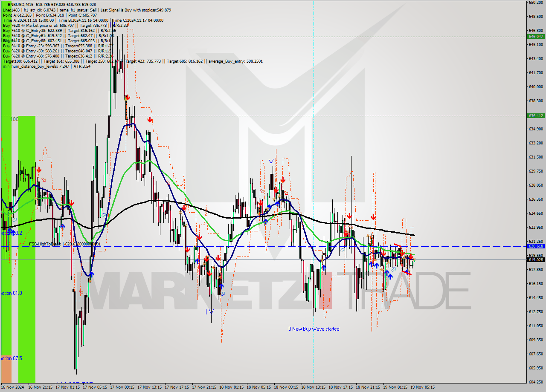
Task: Click the green 636.412 price tag
Action: pyautogui.click(x=536, y=115)
